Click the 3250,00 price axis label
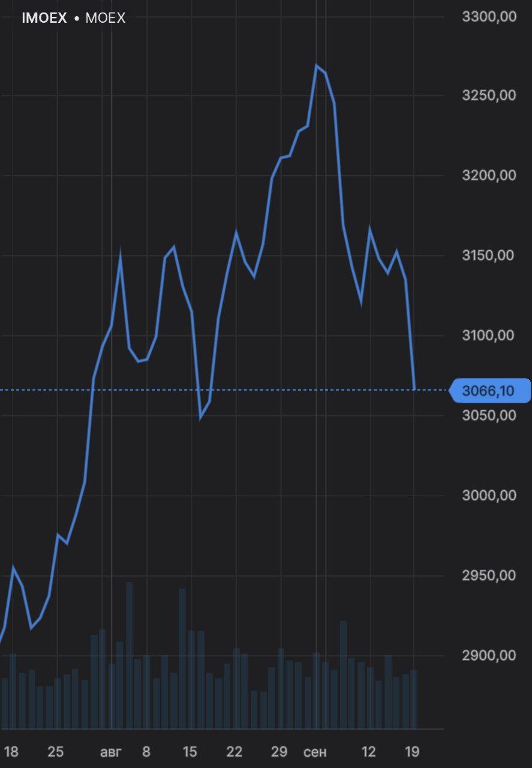532x768 pixels. 489,95
